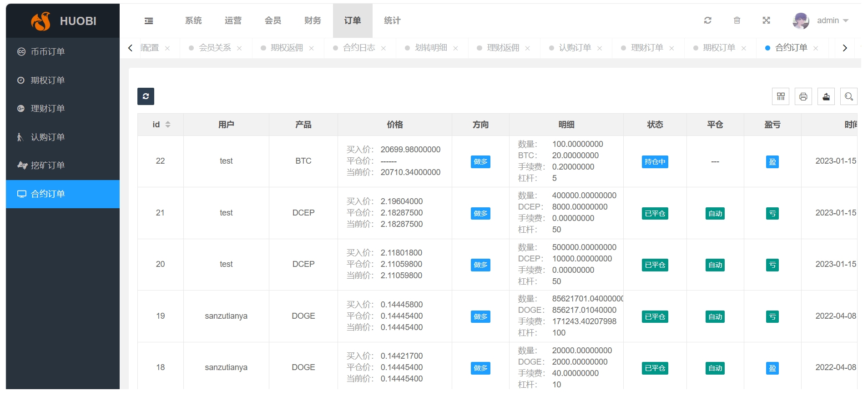Viewport: 868px width, 396px height.
Task: Open the table search magnifier icon
Action: click(x=849, y=96)
